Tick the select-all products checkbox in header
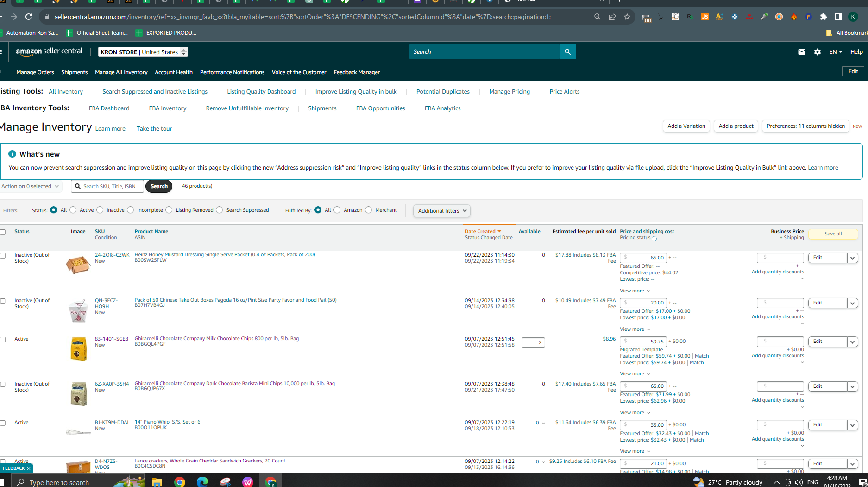868x487 pixels. click(x=3, y=232)
